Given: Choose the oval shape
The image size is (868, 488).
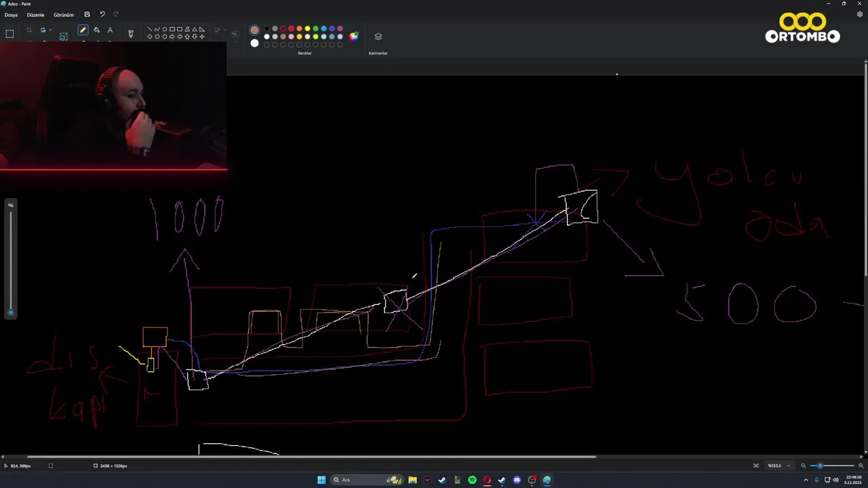Looking at the screenshot, I should (x=165, y=29).
